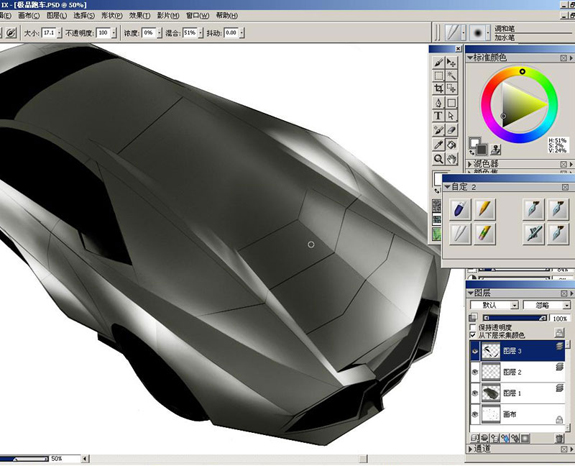
Task: Select the Dropper tool
Action: 438,144
